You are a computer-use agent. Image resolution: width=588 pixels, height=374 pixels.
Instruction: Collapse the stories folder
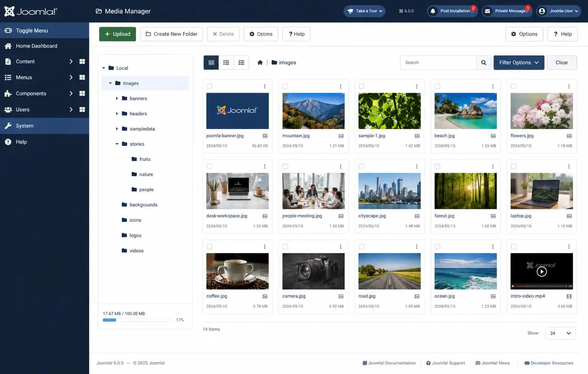tap(117, 144)
